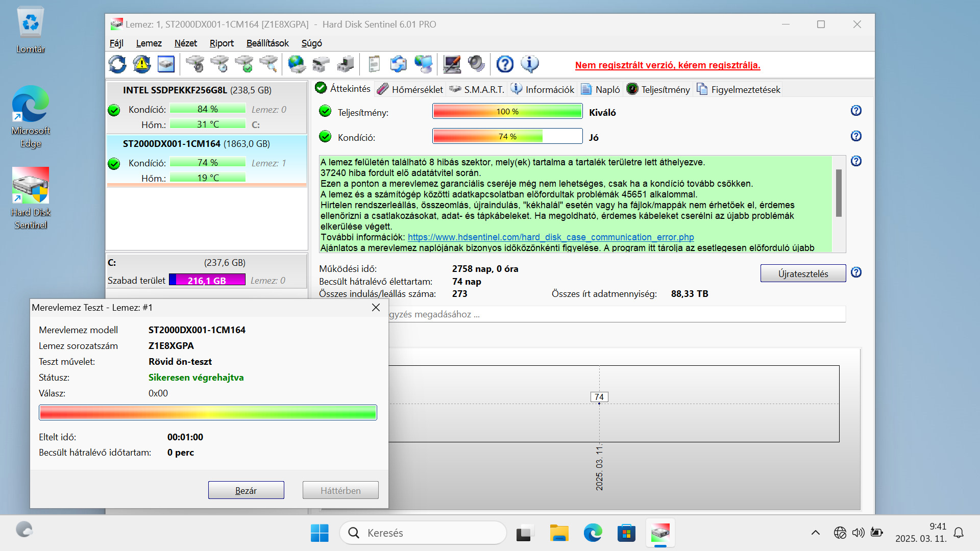Open the hdsentinel.com communication error link

pyautogui.click(x=551, y=237)
